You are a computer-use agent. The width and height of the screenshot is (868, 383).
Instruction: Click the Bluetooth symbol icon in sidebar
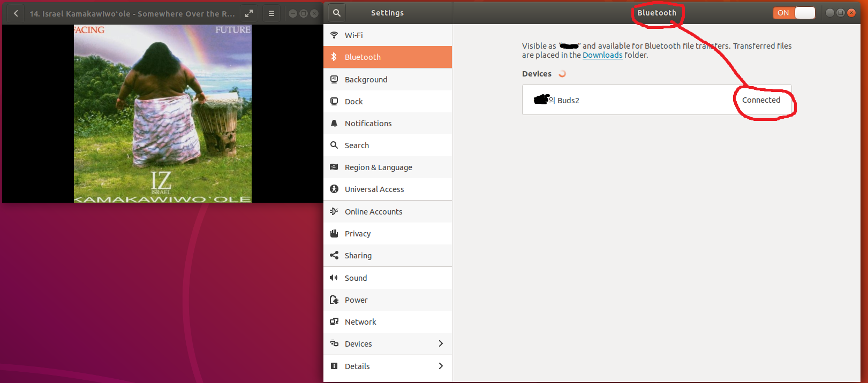(334, 57)
